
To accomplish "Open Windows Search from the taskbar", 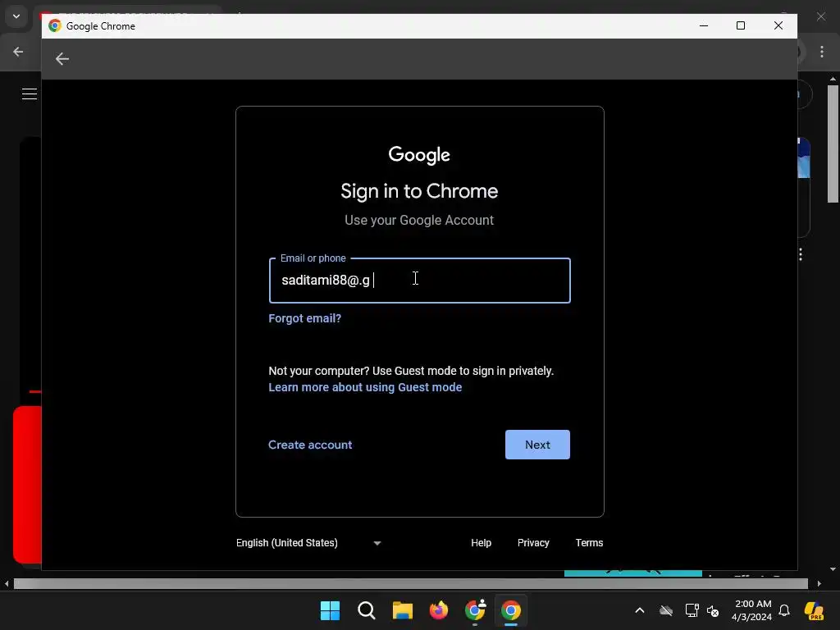I will point(367,610).
